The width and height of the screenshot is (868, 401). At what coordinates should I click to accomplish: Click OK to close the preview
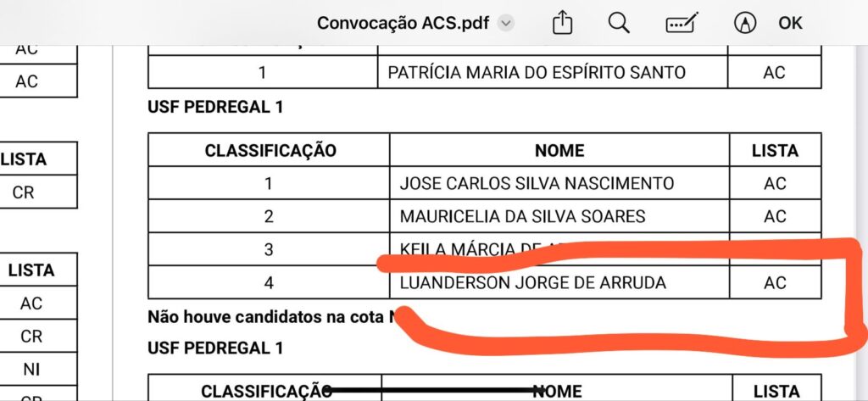tap(790, 23)
